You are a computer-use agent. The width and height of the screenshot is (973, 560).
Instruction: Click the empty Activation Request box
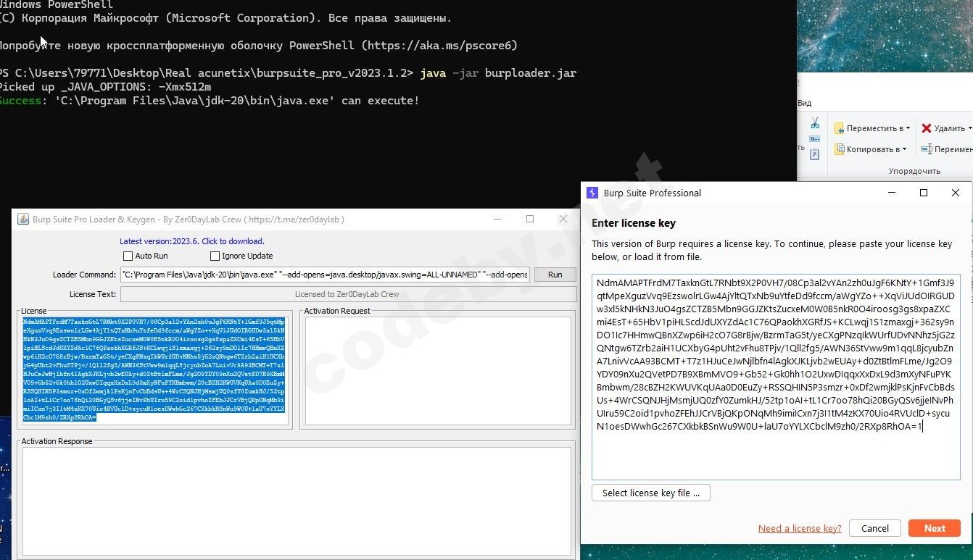point(438,370)
